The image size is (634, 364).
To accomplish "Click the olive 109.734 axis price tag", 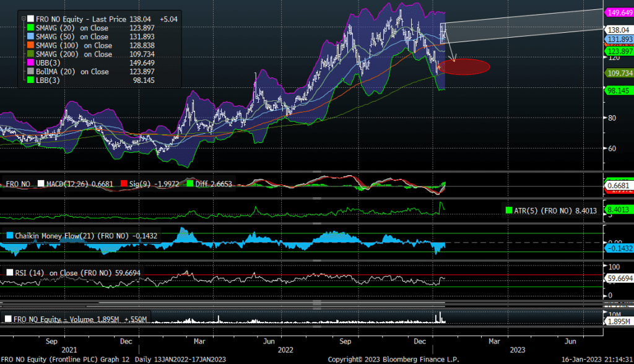I will click(x=619, y=73).
